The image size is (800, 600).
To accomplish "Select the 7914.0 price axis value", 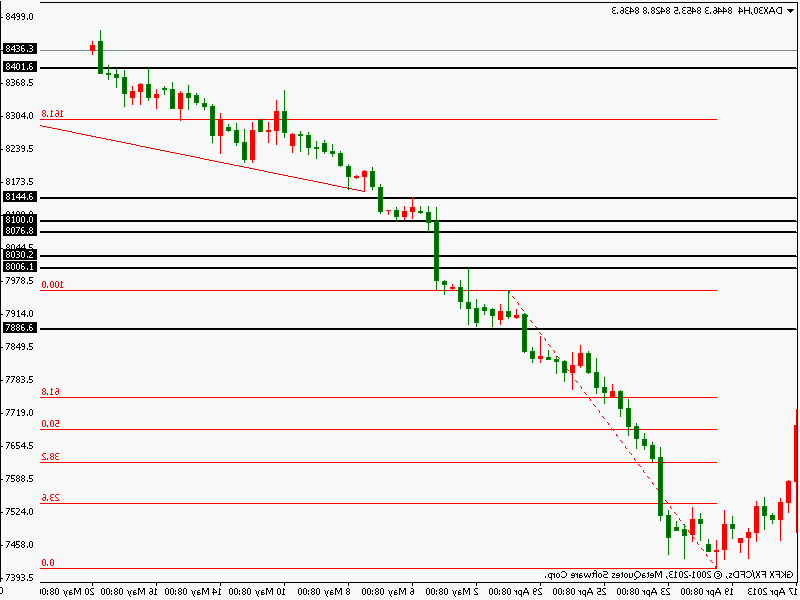I will click(x=19, y=314).
